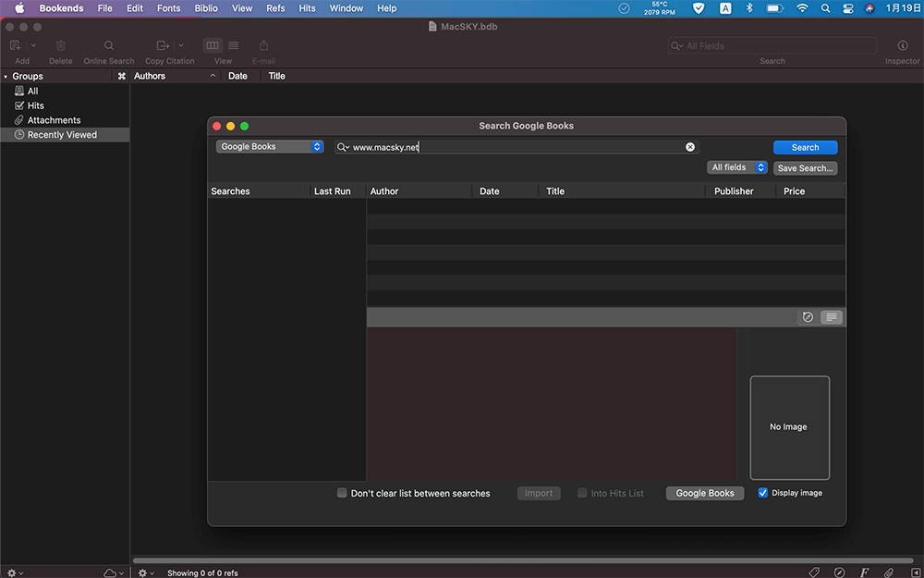Open the cloud sync menu
Screen dimensions: 924x578
tap(114, 572)
